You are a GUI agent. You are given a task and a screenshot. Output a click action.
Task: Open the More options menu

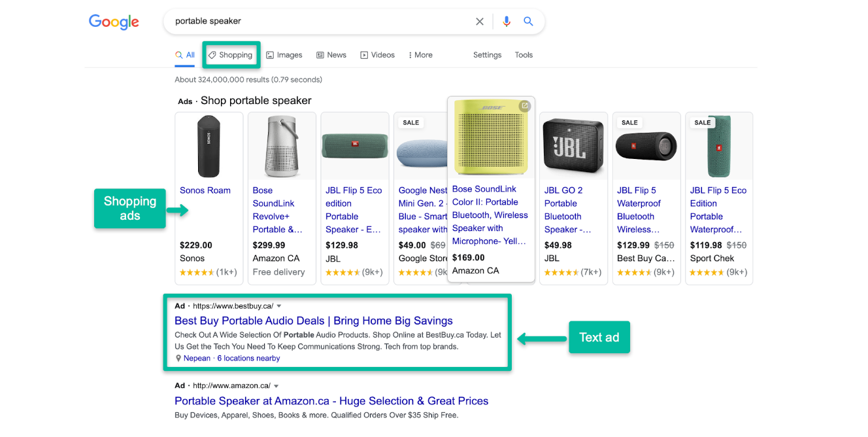[420, 55]
